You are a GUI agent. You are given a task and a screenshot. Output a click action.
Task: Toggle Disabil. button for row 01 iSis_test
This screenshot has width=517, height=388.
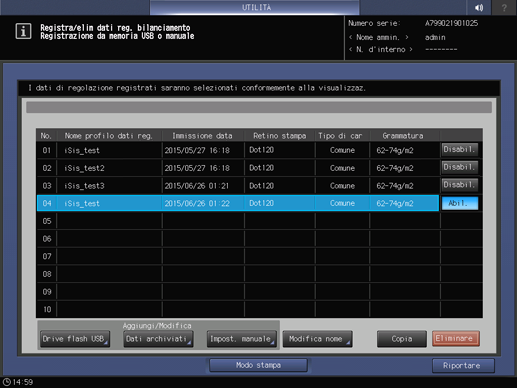(460, 150)
